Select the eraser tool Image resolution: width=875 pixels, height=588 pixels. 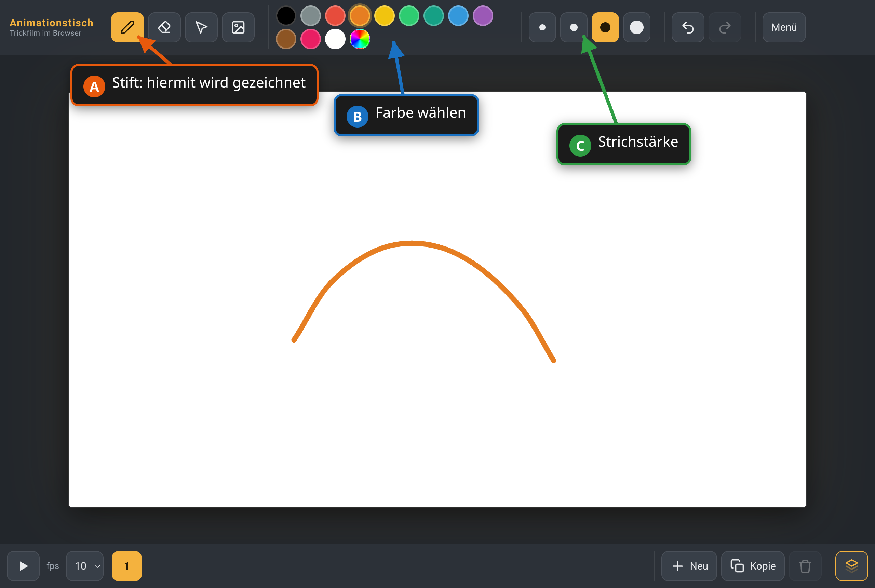pyautogui.click(x=164, y=27)
